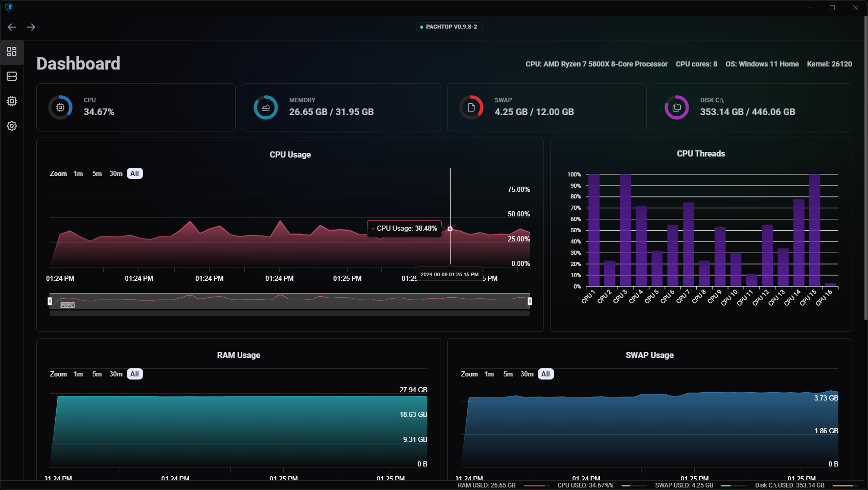Screen dimensions: 868x490
Task: Click the forward navigation arrow
Action: (x=31, y=27)
